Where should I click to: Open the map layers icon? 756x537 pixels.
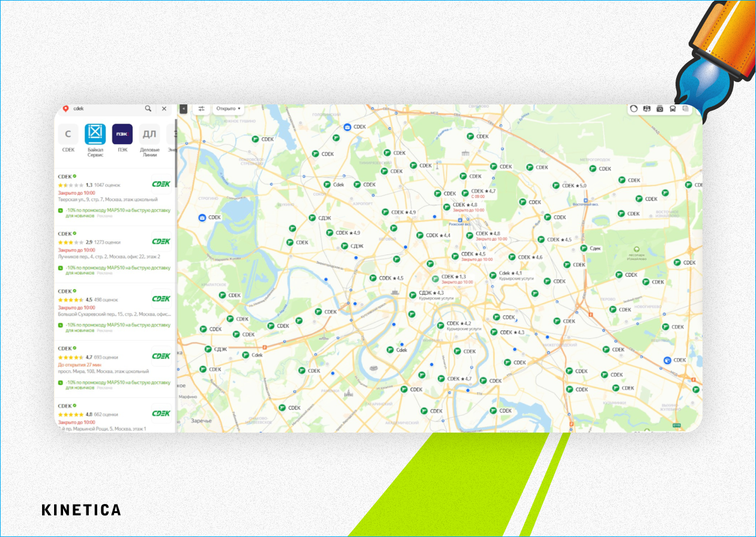click(x=686, y=109)
